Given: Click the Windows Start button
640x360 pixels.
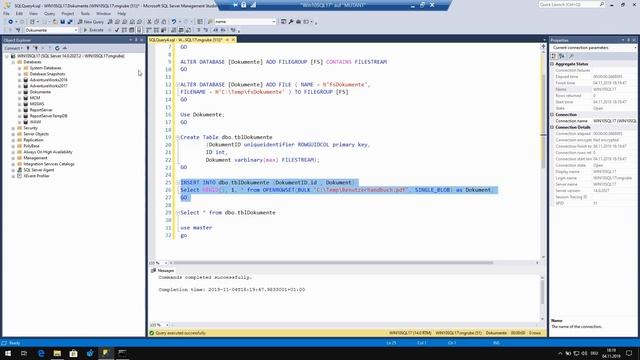Looking at the screenshot, I should (8, 353).
